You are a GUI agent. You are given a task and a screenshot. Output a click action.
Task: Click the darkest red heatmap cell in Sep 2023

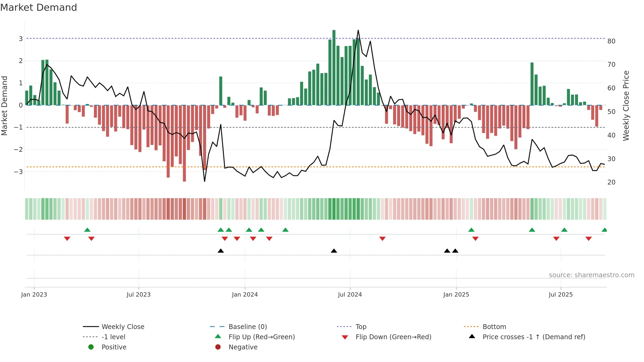(x=184, y=209)
